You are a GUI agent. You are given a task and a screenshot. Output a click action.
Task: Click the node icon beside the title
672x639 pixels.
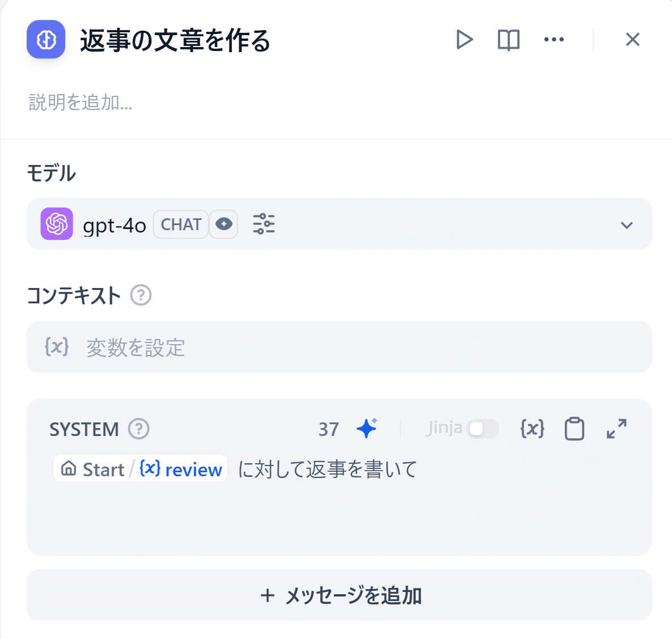point(46,40)
